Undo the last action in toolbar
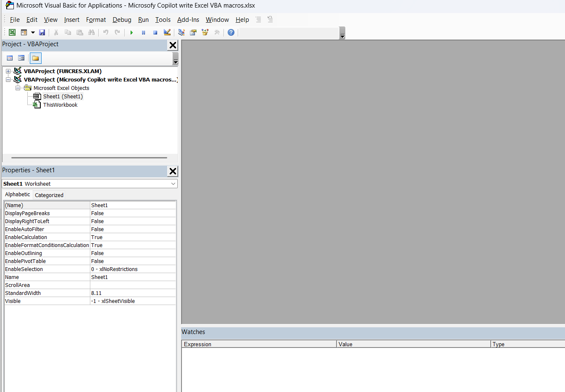This screenshot has height=392, width=565. (106, 32)
